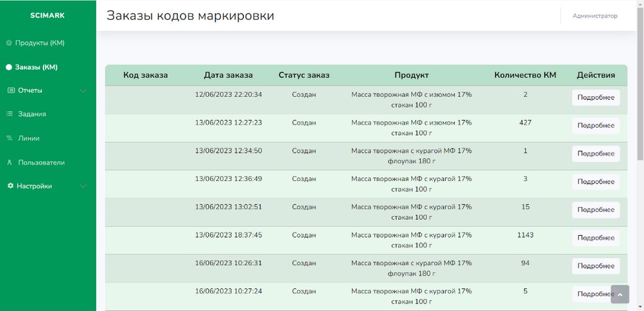
Task: Click the Дата заказа column header
Action: click(228, 75)
